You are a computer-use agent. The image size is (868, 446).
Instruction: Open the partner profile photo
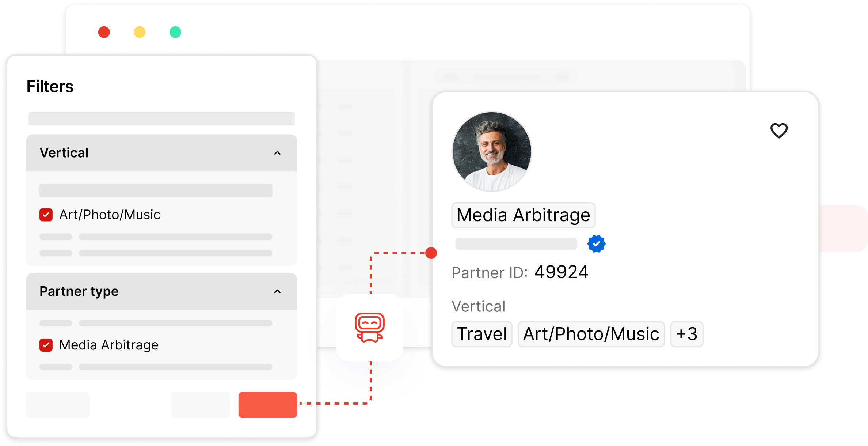[x=492, y=151]
